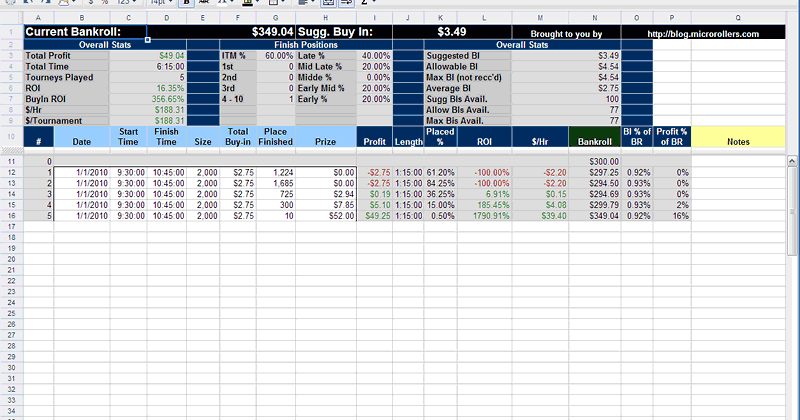Image resolution: width=800 pixels, height=420 pixels.
Task: Select the $49.25 profit cell
Action: coord(374,216)
